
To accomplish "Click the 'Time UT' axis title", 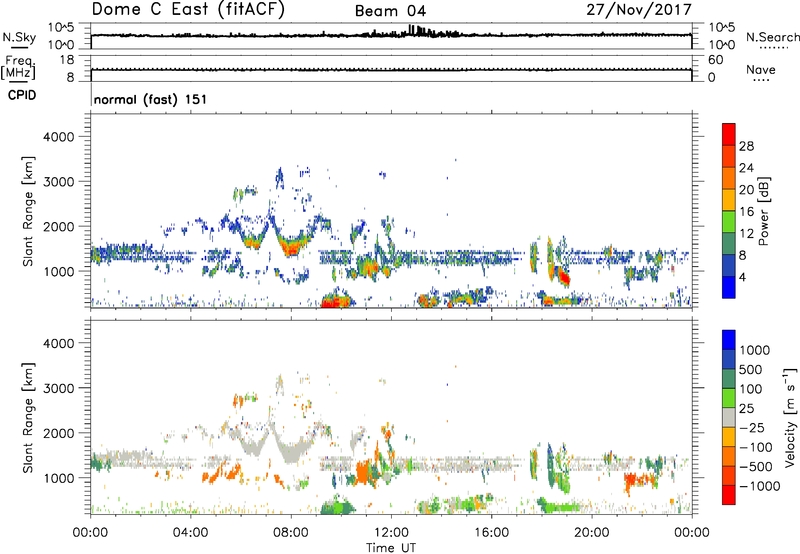I will 391,548.
